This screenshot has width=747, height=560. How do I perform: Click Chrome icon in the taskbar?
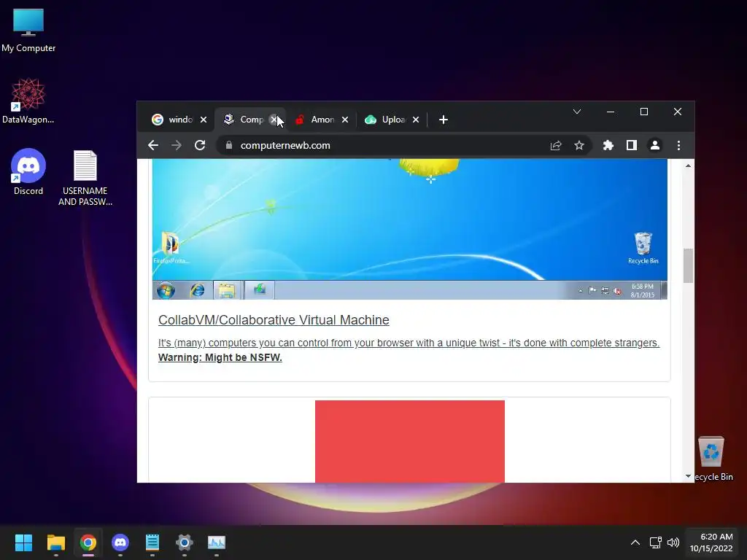coord(88,542)
